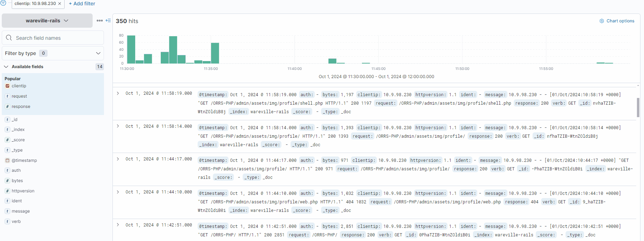The image size is (644, 241).
Task: Click the number type icon beside response
Action: coord(7,106)
